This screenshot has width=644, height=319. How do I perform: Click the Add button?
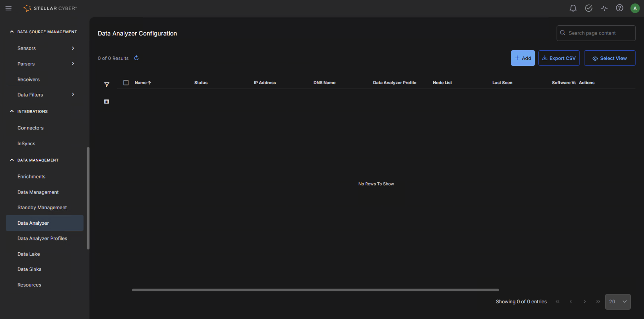523,58
